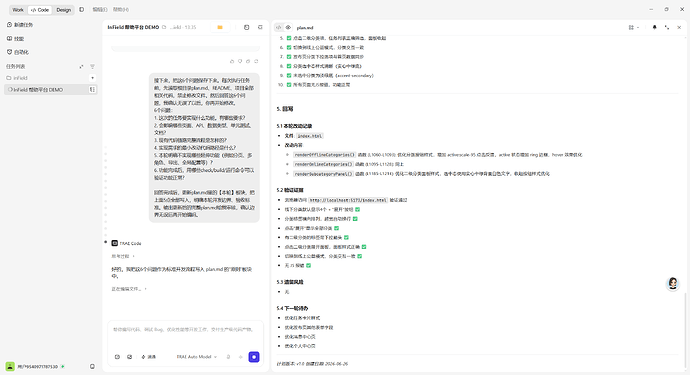The height and width of the screenshot is (375, 690).
Task: Click the retry icon above the message
Action: tap(256, 61)
